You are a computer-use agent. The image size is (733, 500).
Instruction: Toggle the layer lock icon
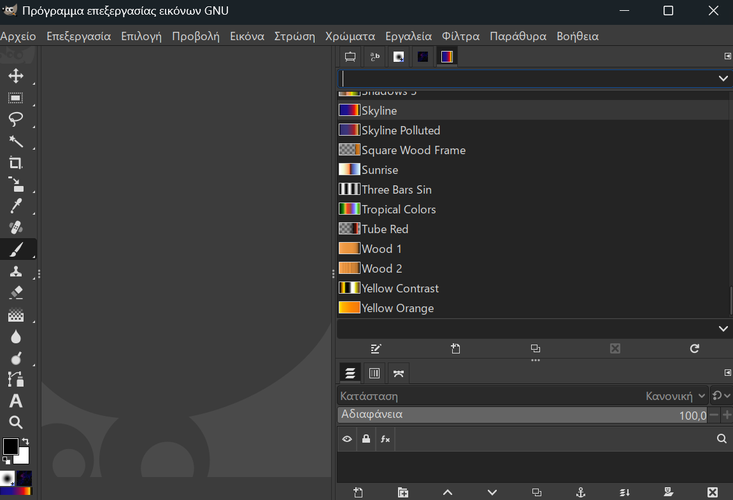366,439
